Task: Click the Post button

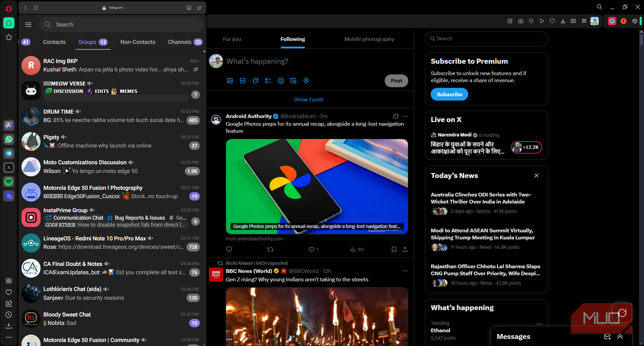Action: (x=396, y=81)
